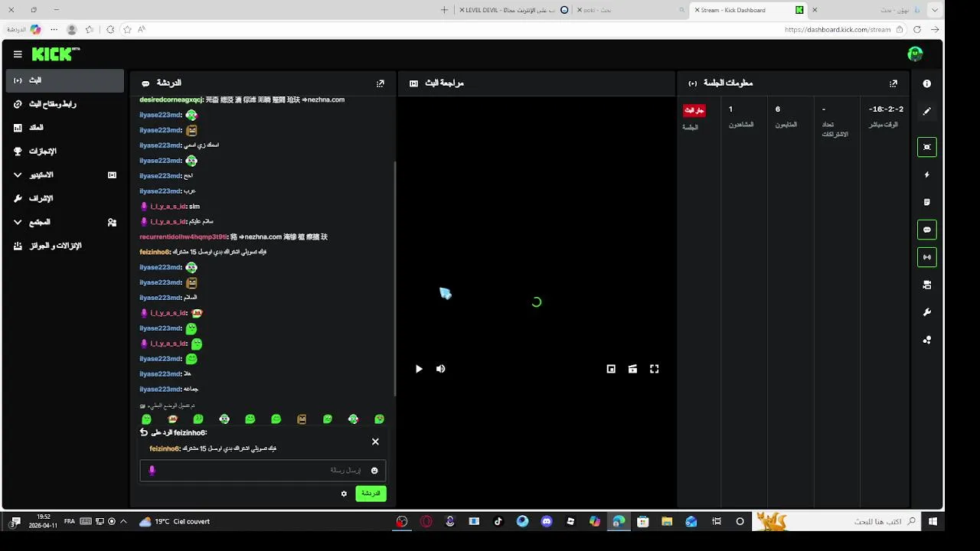Open the browser tab list dropdown
This screenshot has height=551, width=980.
(x=934, y=10)
